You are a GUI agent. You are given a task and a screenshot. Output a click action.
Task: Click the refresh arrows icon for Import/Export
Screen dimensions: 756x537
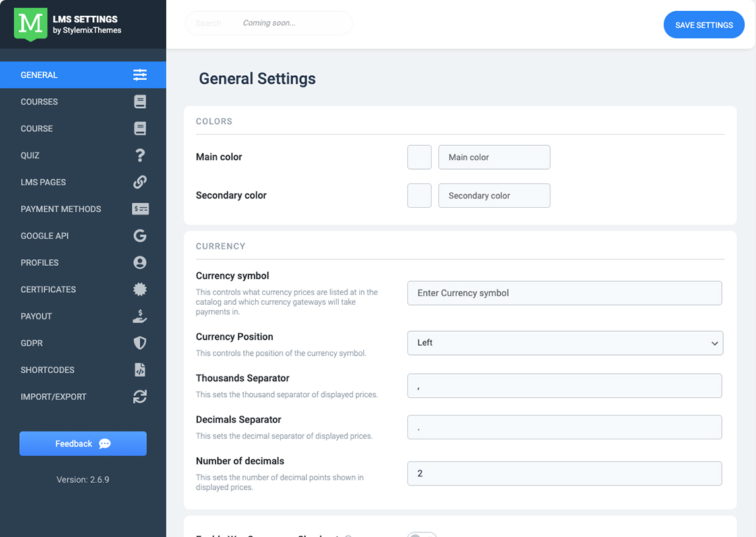(x=140, y=396)
